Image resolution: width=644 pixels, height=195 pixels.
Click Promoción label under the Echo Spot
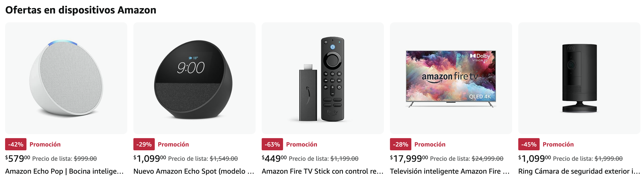(x=173, y=144)
